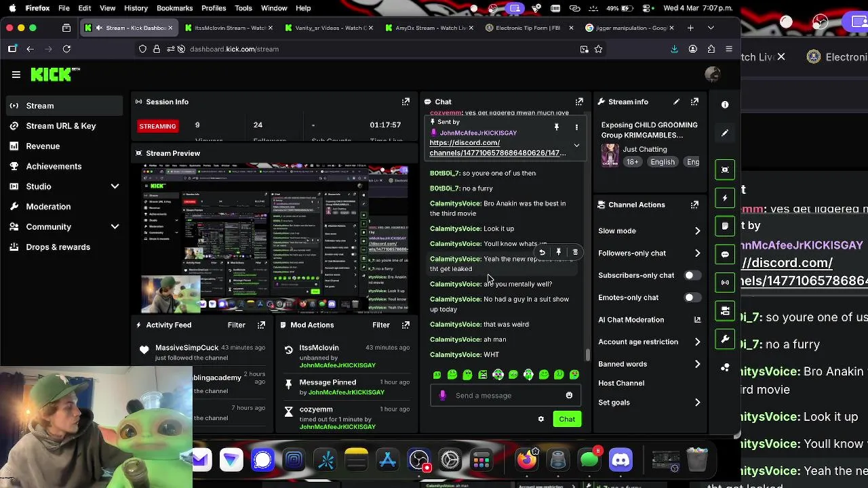Pop out the Mod Actions panel
Screen dimensions: 868x488
[406, 325]
